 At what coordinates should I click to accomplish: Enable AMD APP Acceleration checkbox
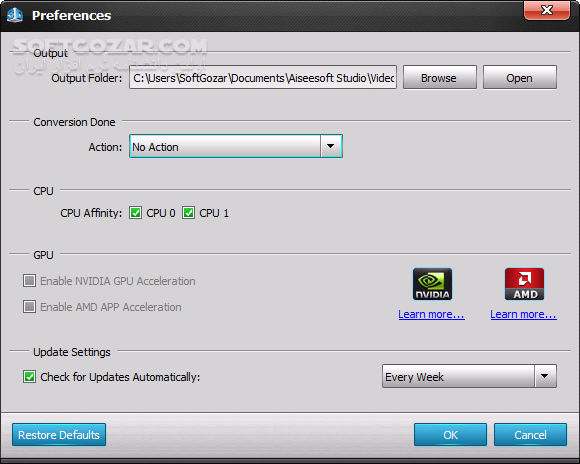coord(30,307)
